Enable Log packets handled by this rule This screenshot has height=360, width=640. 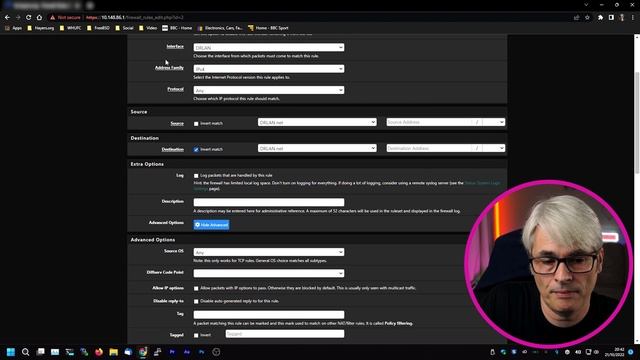coord(196,176)
